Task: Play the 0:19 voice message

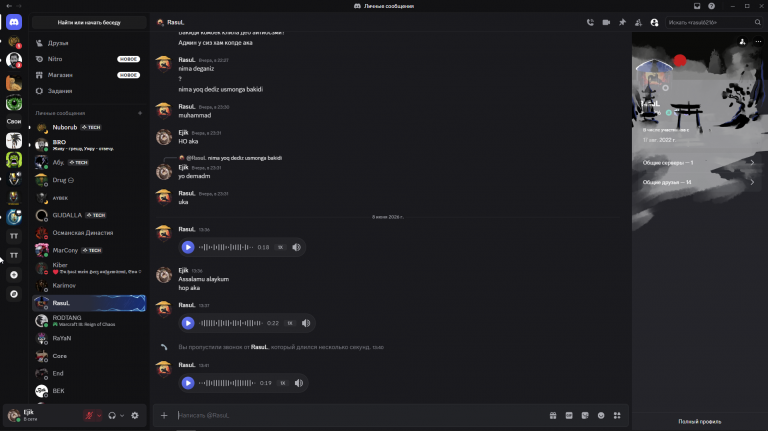Action: click(188, 383)
